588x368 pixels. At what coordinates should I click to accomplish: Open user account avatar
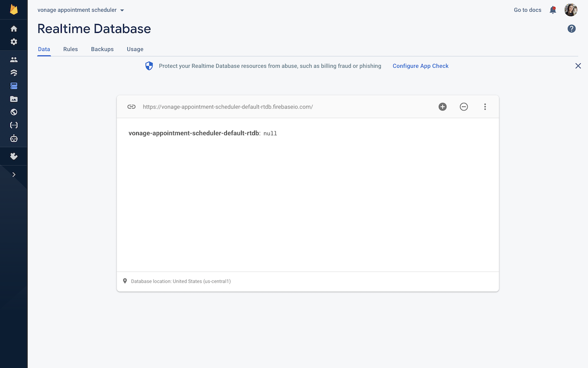tap(571, 10)
